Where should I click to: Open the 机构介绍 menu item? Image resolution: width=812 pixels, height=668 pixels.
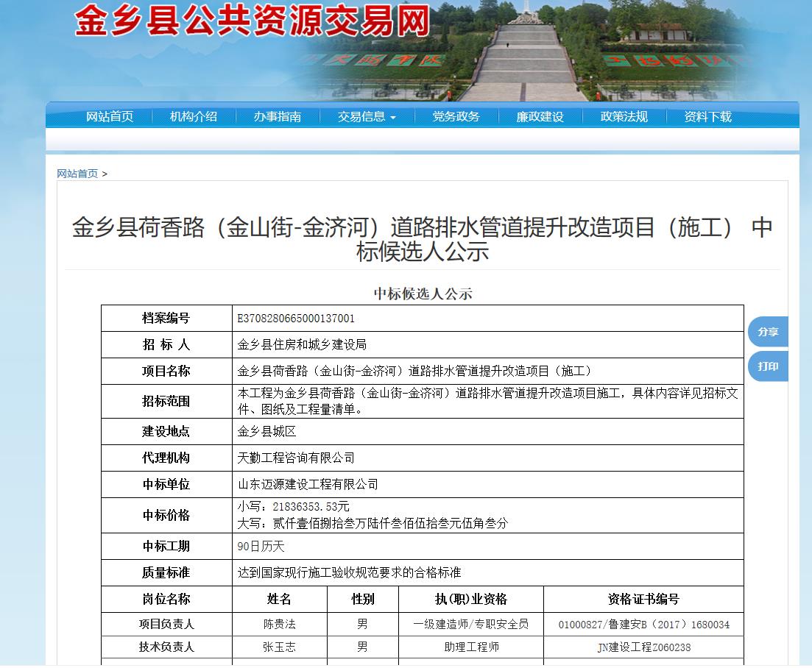tap(193, 117)
